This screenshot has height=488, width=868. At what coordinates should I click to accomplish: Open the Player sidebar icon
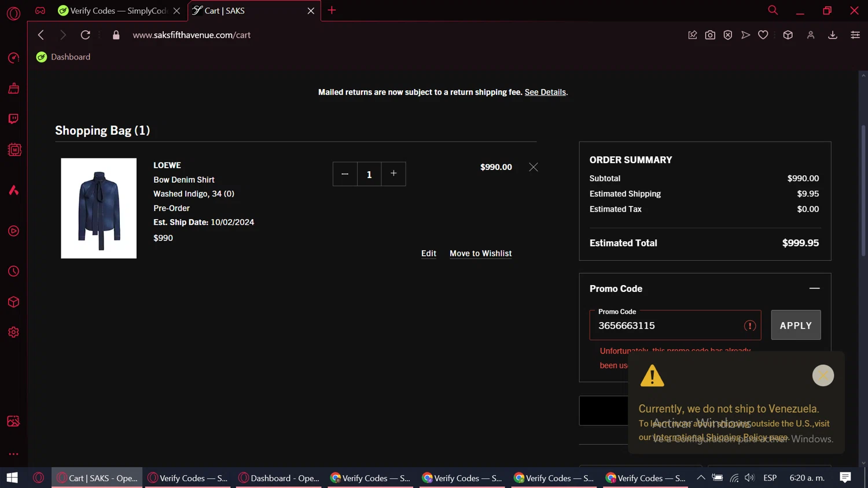tap(13, 231)
